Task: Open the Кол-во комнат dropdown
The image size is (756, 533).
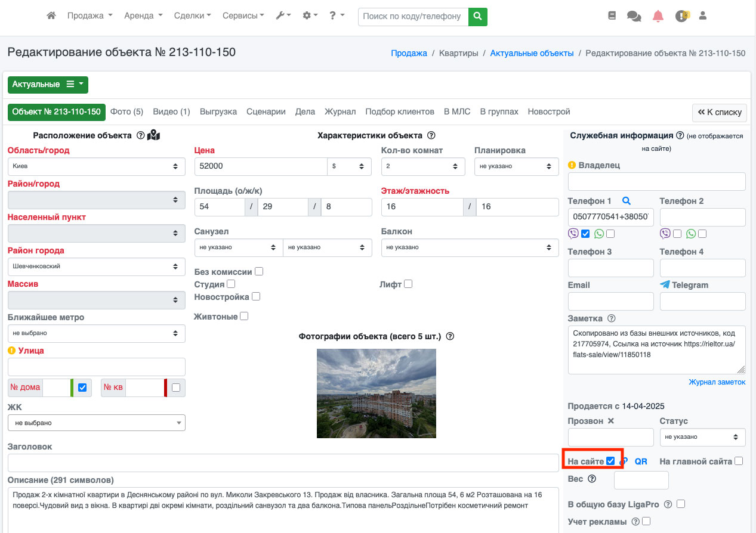Action: (422, 166)
